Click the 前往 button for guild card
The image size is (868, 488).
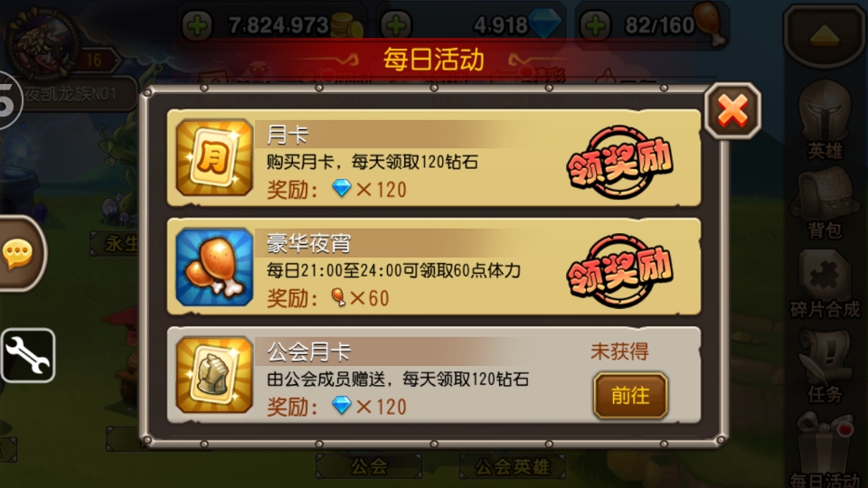[630, 396]
